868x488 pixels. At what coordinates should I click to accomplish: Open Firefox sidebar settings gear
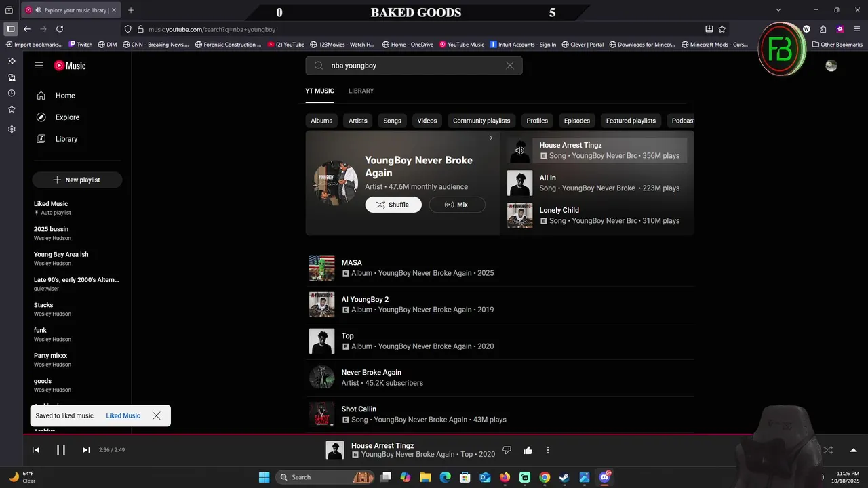(12, 129)
